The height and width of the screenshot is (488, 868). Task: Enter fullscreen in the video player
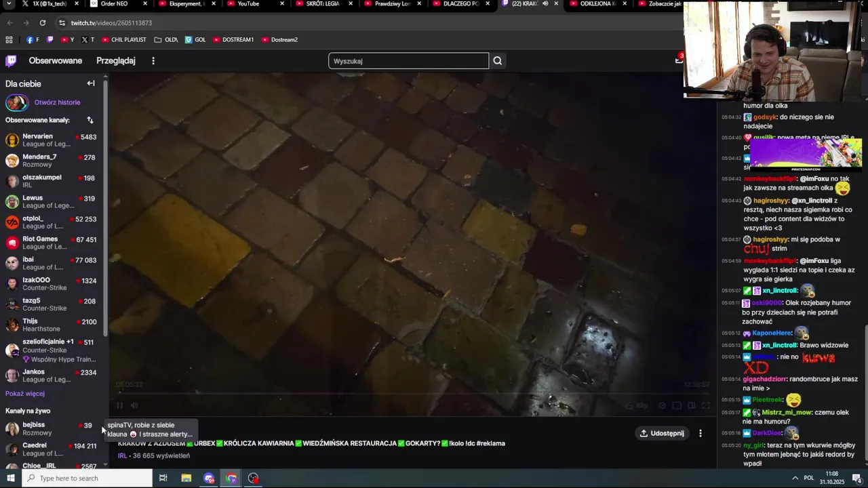tap(706, 405)
